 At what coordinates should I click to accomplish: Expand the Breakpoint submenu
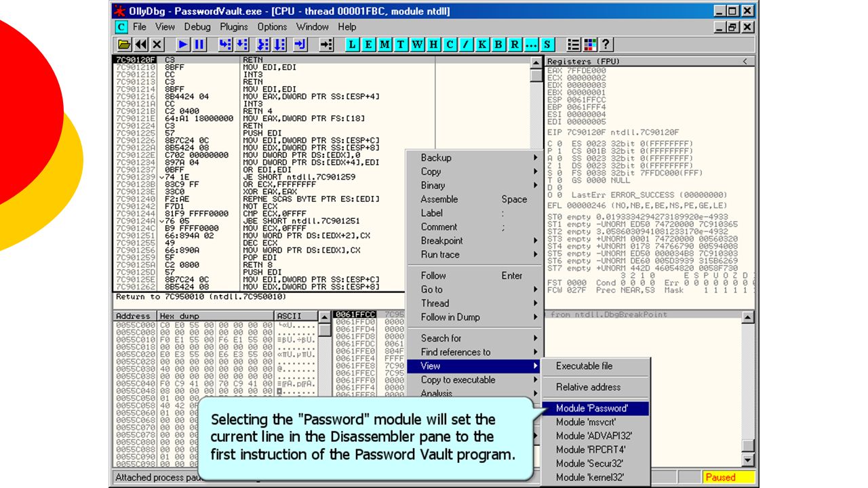coord(474,241)
